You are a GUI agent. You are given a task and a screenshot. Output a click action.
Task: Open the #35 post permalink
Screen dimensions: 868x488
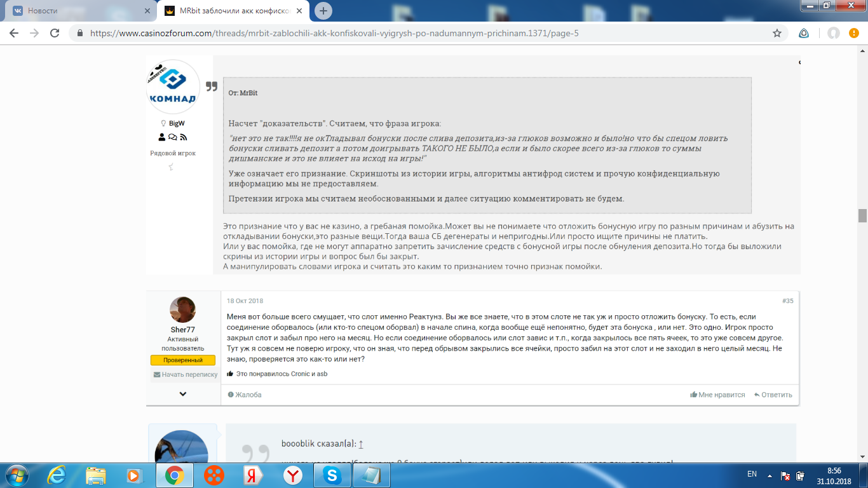[788, 301]
